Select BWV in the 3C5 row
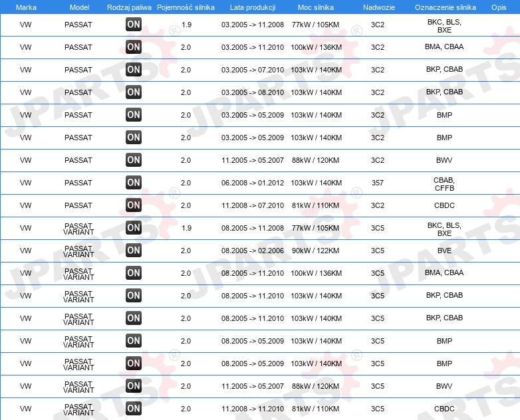Screen dimensions: 520x420 click(444, 386)
